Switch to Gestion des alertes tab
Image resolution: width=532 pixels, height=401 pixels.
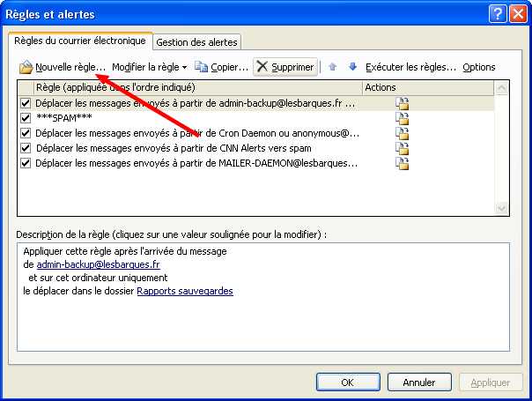[x=196, y=42]
